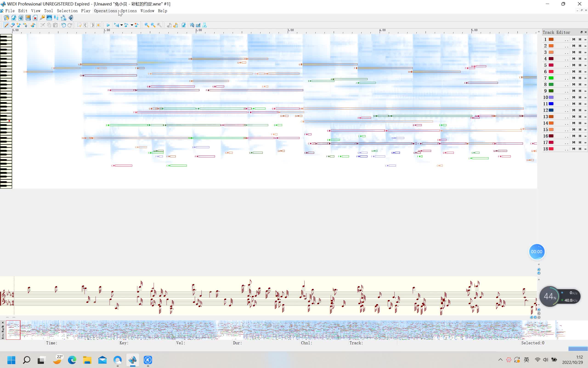Expand track 8 options chevron

585,84
